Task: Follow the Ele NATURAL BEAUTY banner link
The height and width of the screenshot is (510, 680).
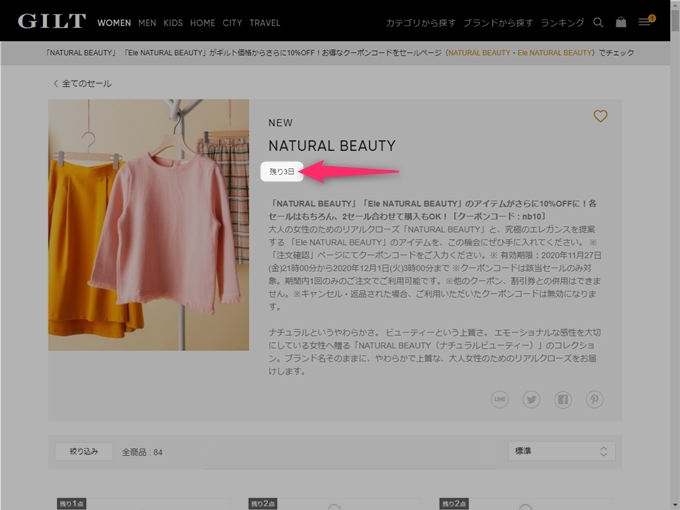Action: [x=555, y=53]
